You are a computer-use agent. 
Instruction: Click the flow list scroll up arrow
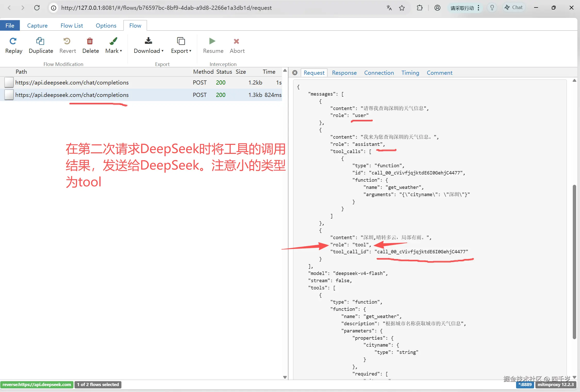[x=285, y=71]
